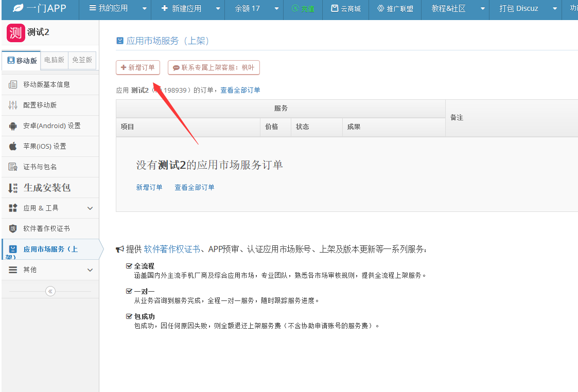Expand the 应用 & 工具 chevron
The height and width of the screenshot is (392, 578).
90,208
